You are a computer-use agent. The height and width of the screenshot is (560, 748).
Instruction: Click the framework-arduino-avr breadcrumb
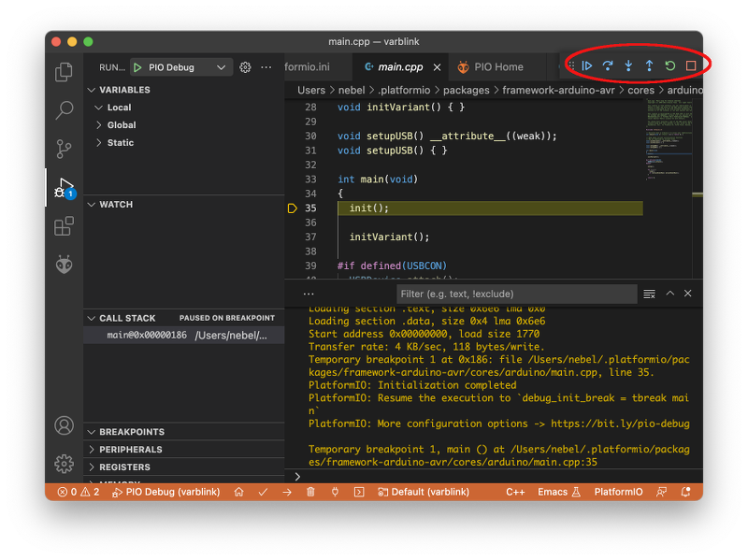(x=558, y=90)
